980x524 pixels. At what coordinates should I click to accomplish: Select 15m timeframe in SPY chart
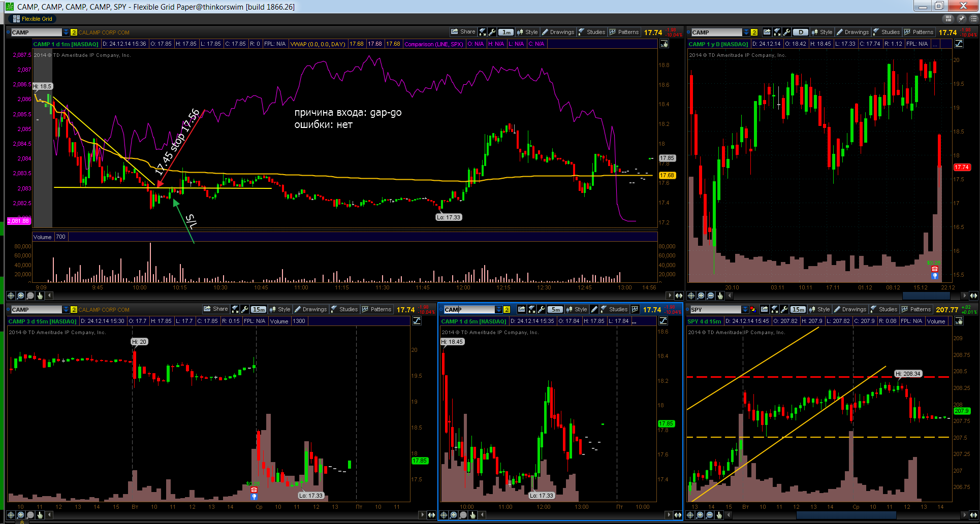(799, 309)
